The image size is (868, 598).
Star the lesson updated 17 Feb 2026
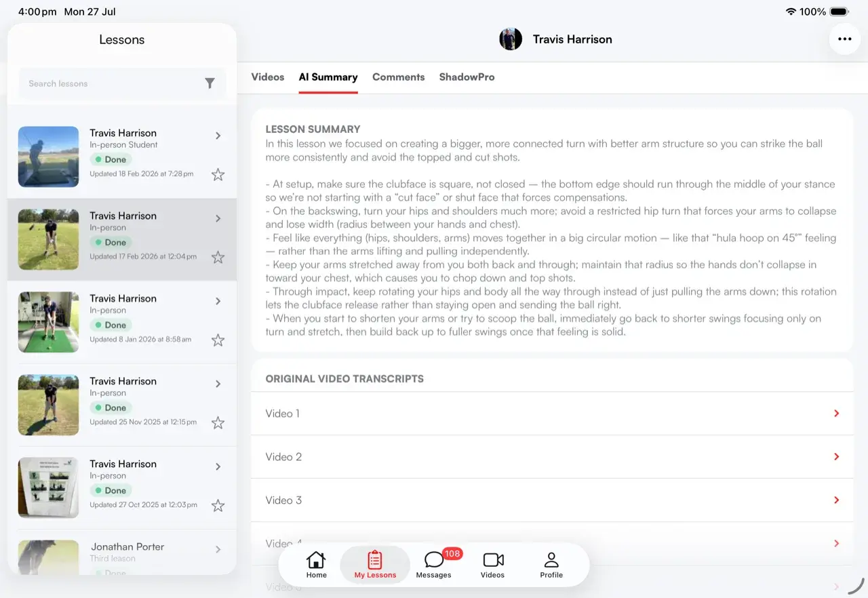[218, 257]
